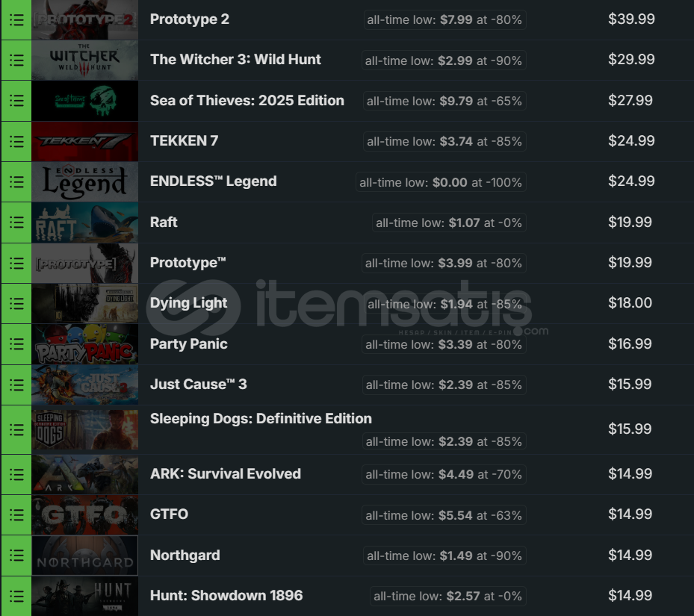The height and width of the screenshot is (616, 694).
Task: Click the ARK: Survival Evolved title
Action: 226,474
